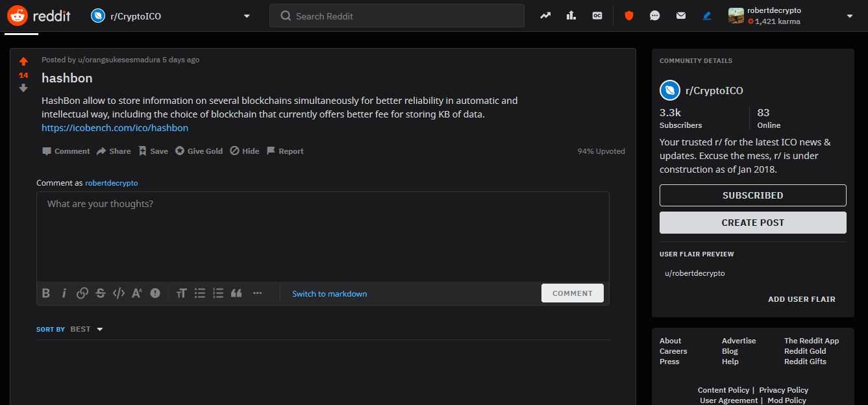
Task: Upvote the hashbon post
Action: [23, 62]
